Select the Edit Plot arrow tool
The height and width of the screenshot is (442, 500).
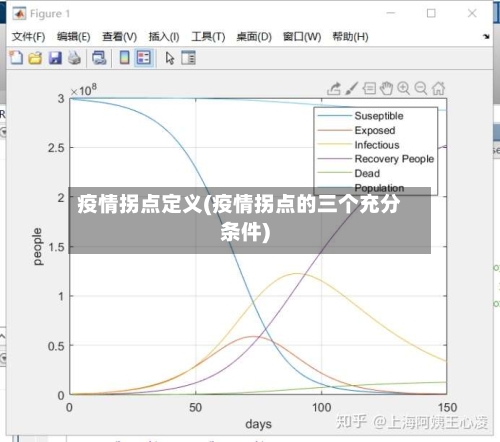170,58
